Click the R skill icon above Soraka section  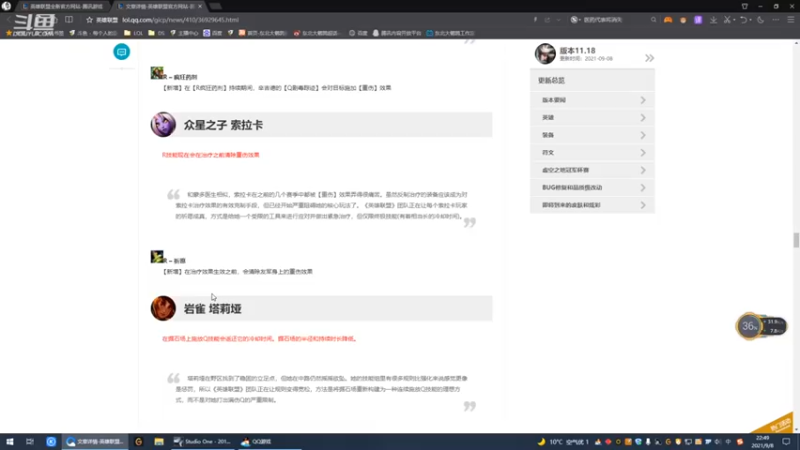pos(157,72)
